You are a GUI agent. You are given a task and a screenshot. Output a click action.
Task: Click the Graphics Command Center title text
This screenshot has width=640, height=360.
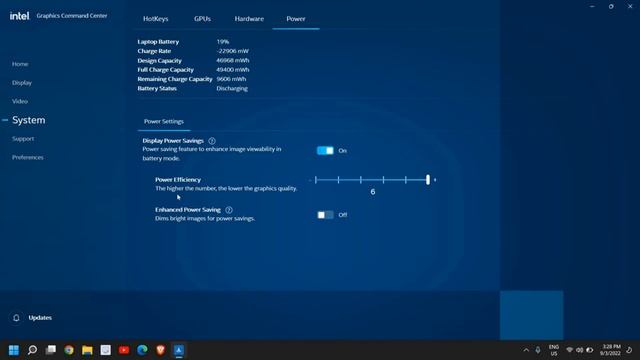[72, 16]
